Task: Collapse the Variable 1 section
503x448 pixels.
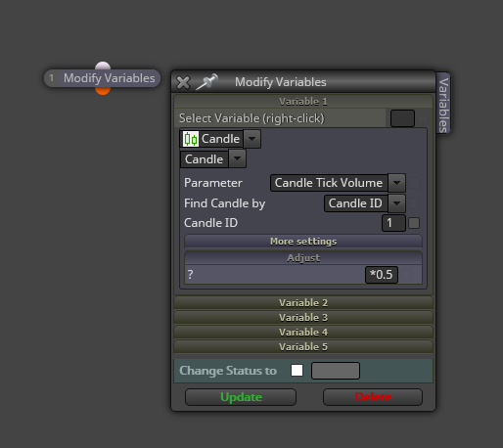Action: [x=303, y=102]
